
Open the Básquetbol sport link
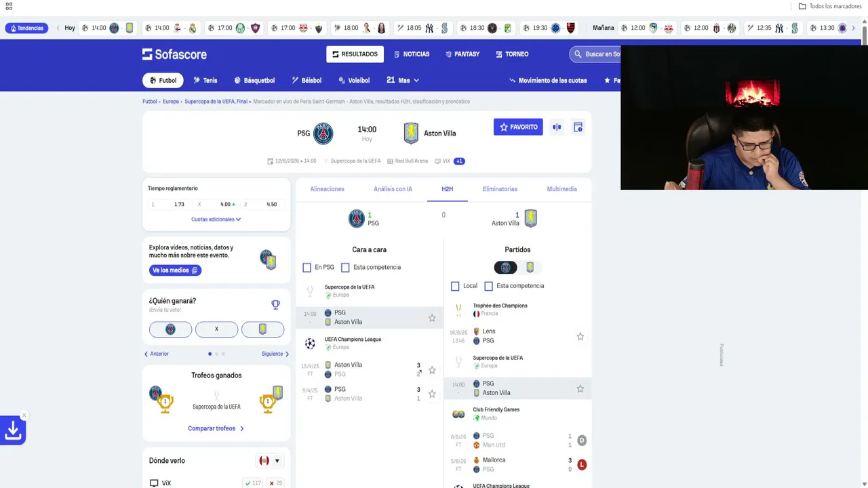(254, 80)
